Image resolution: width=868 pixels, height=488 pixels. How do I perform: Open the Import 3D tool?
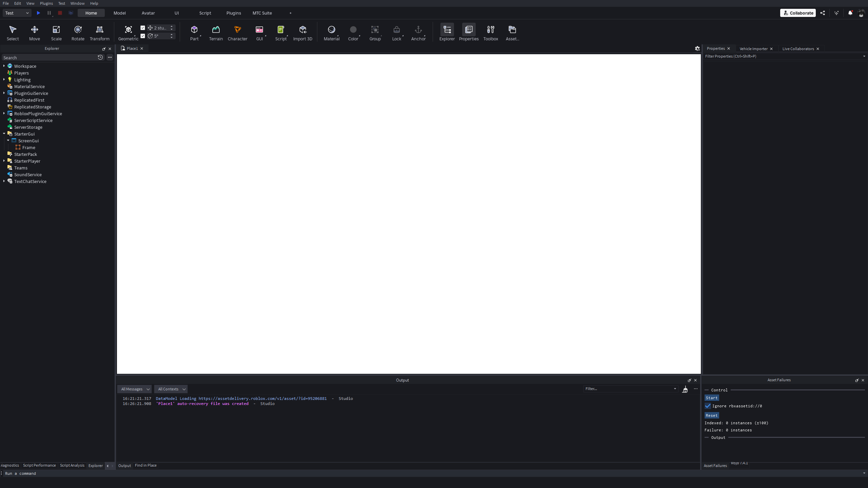click(x=302, y=32)
